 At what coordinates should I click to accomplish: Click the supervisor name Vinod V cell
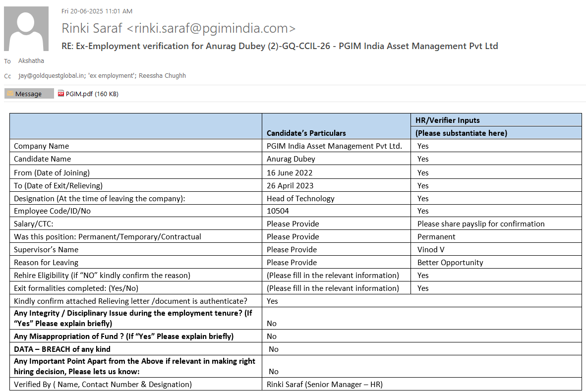430,250
